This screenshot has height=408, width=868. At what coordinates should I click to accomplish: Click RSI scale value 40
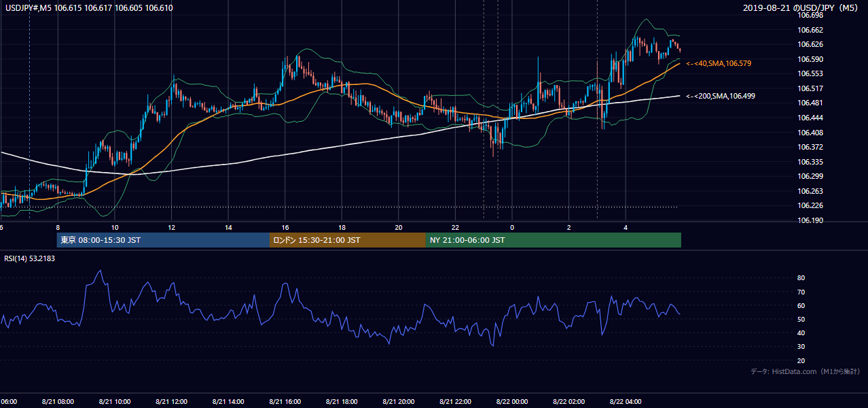[x=801, y=333]
